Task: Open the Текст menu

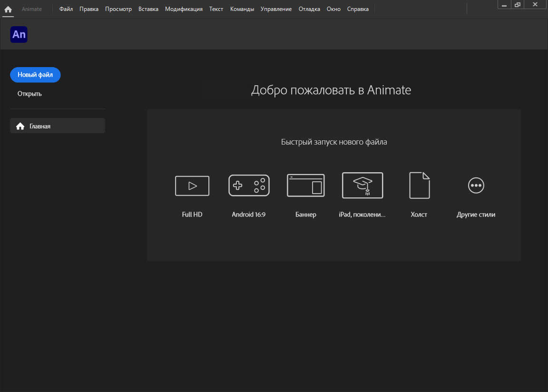Action: pos(216,9)
